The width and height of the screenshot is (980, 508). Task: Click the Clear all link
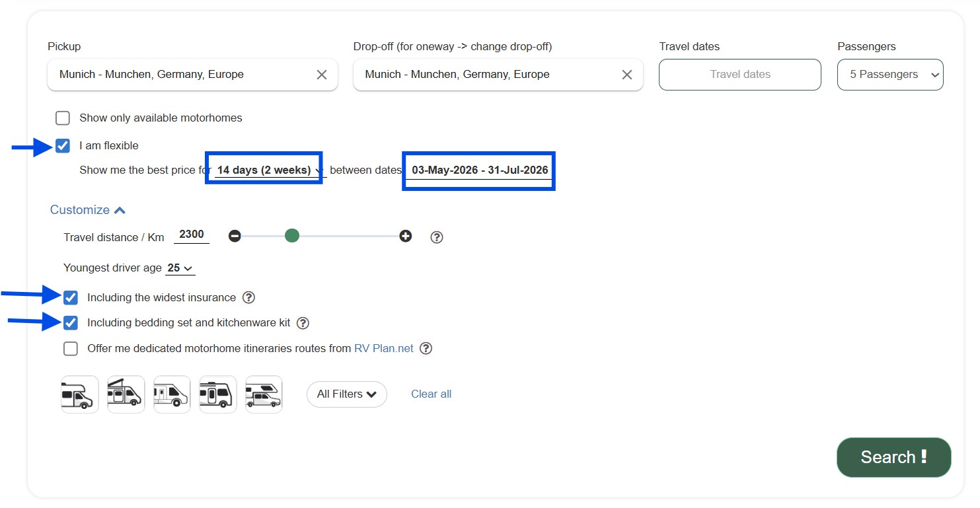coord(431,394)
